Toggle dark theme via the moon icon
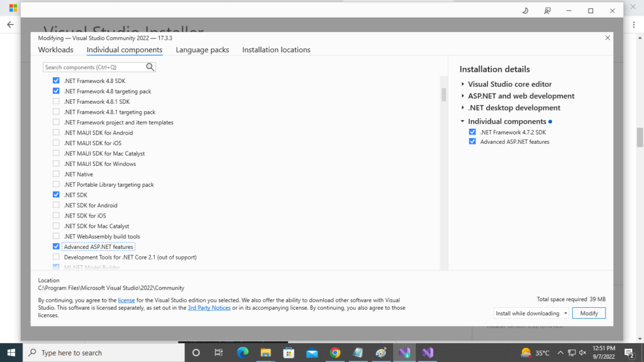644x362 pixels. coord(524,10)
